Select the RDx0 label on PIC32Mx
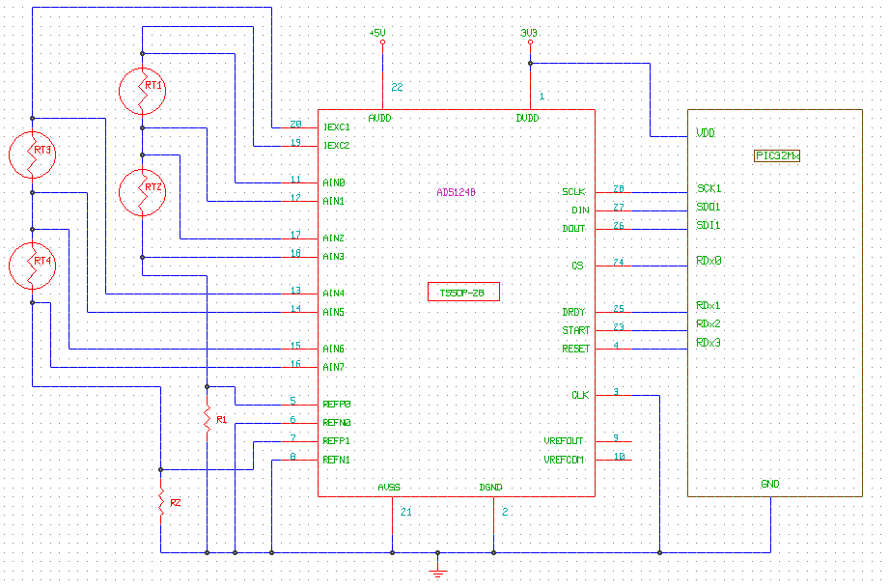 point(708,262)
